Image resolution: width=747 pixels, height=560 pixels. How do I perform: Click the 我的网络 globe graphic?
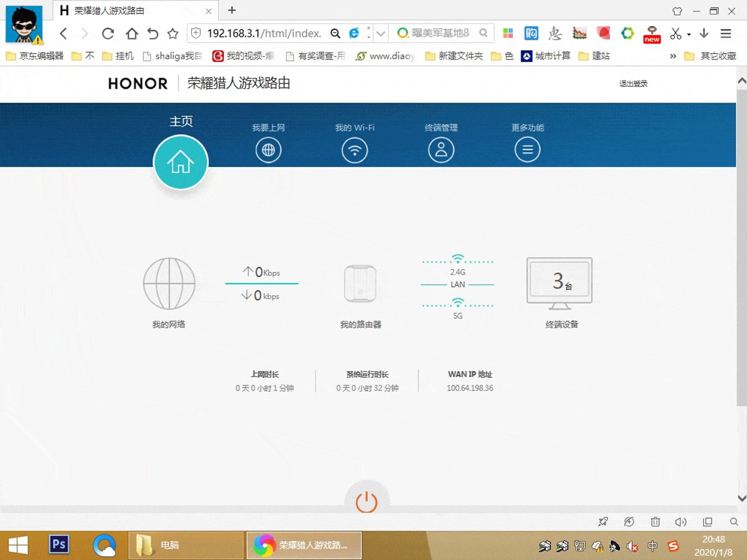click(169, 283)
